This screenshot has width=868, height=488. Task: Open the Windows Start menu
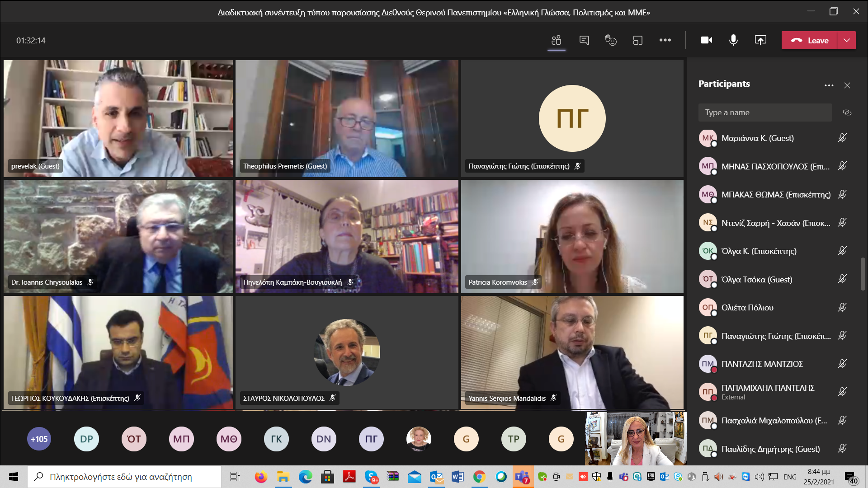click(x=14, y=477)
